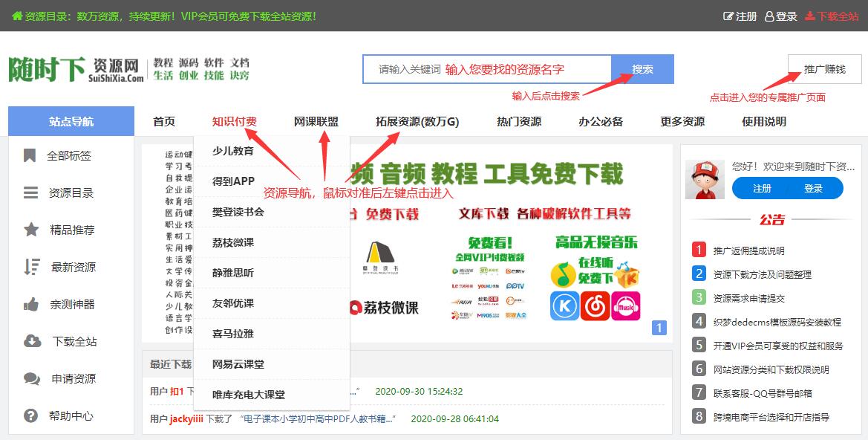Open the 热门资源 dropdown in navigation
Image resolution: width=868 pixels, height=440 pixels.
point(518,121)
